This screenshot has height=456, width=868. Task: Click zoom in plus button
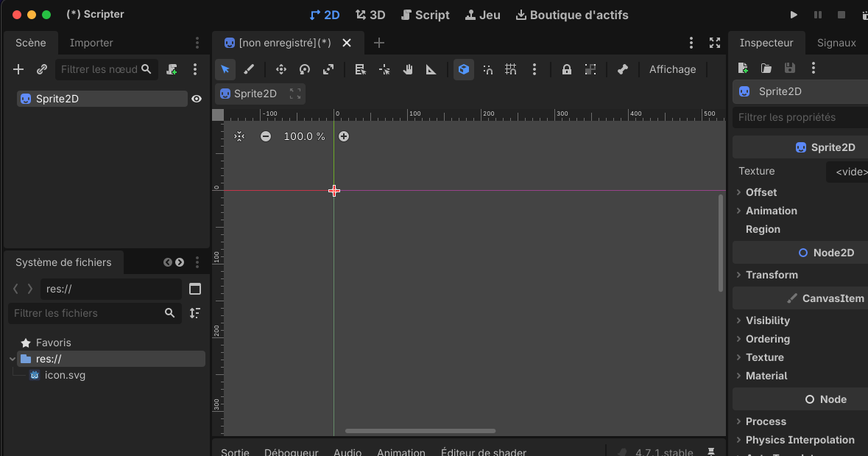344,136
